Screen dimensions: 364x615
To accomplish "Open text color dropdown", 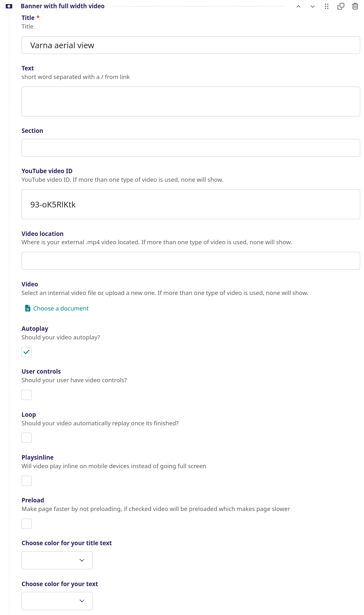I will 57,601.
